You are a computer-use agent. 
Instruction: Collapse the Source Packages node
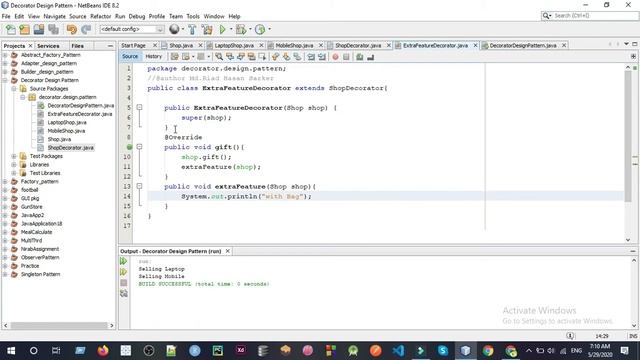point(14,89)
